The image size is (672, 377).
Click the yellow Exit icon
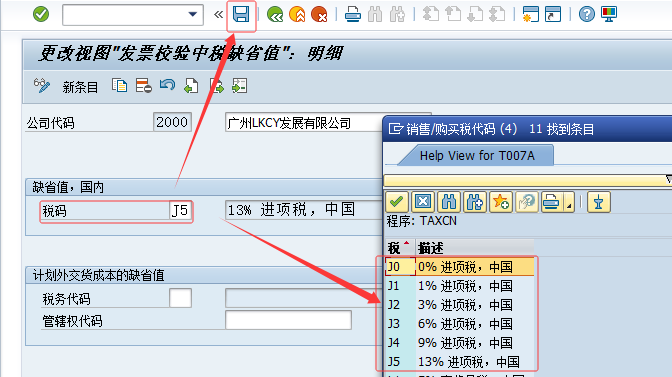297,15
